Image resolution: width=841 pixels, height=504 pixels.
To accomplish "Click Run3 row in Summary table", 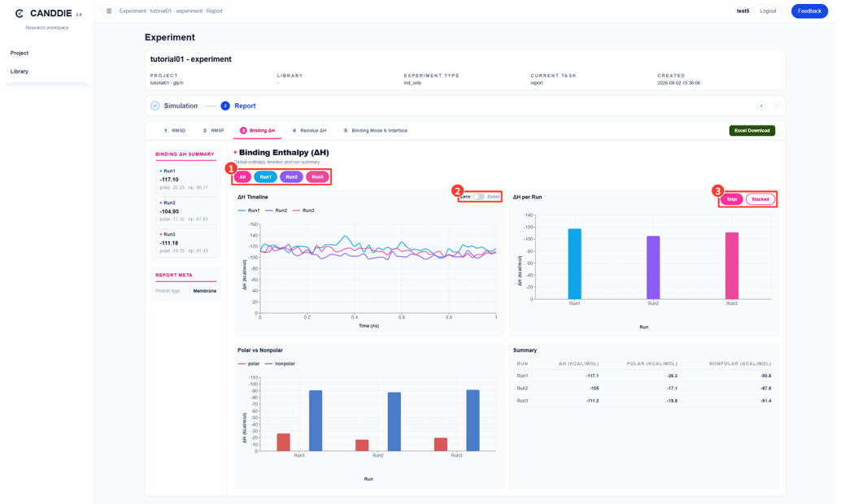I will coord(643,401).
